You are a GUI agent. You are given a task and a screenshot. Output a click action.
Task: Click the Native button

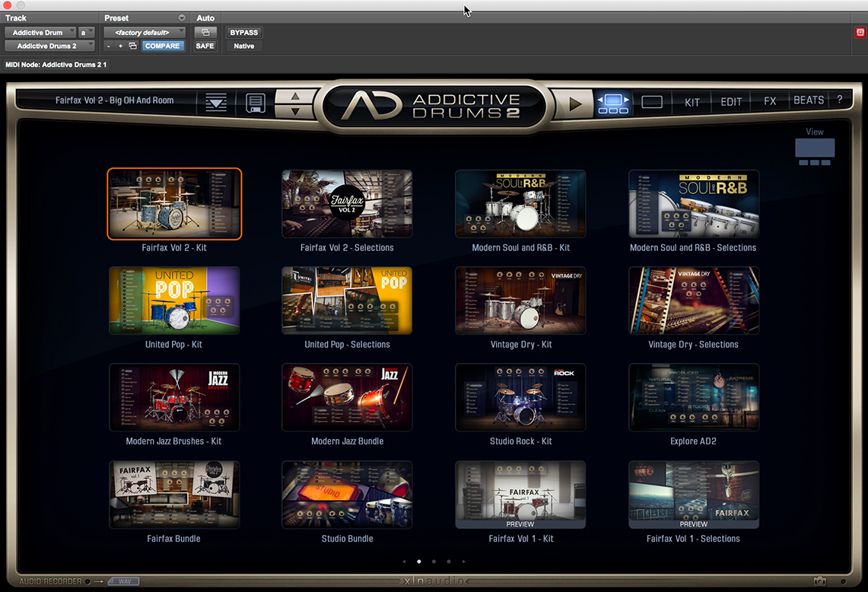(243, 46)
